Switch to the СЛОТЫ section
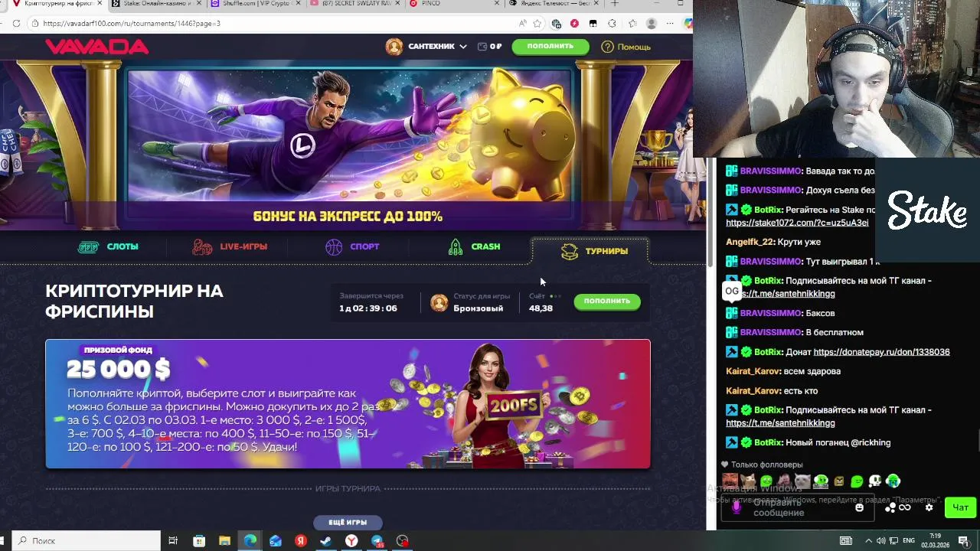 108,246
